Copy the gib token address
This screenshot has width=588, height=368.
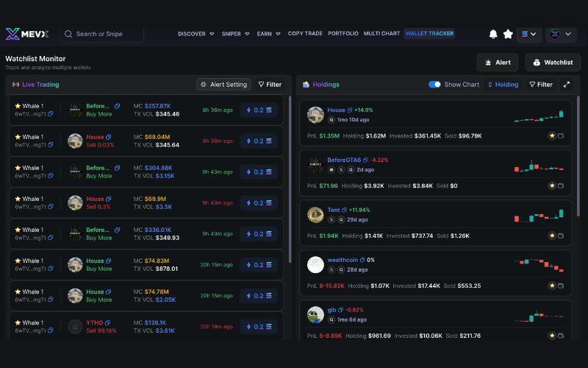pos(340,310)
